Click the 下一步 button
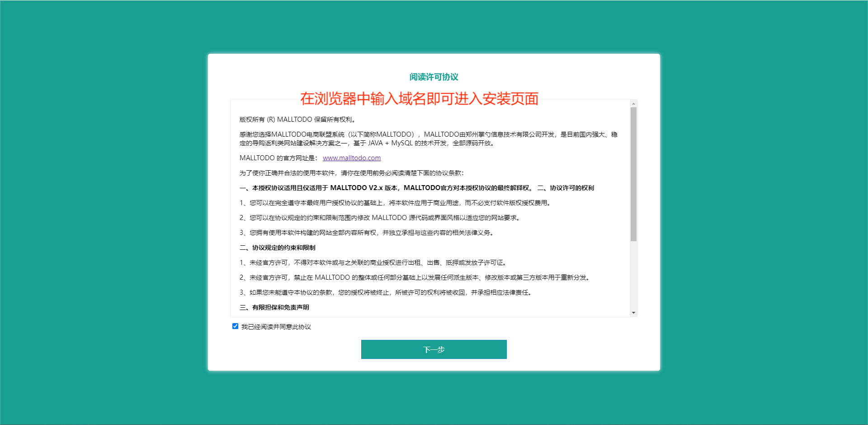868x425 pixels. 434,349
